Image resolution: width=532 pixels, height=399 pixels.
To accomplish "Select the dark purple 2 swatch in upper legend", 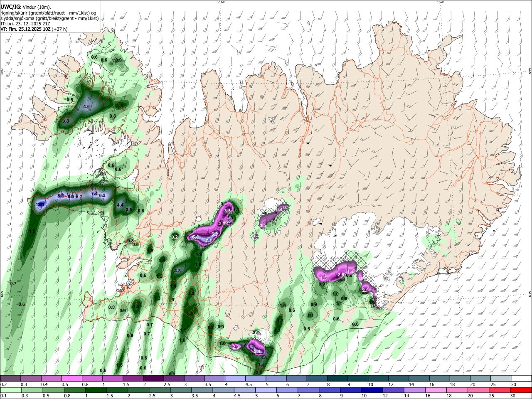I will [153, 378].
